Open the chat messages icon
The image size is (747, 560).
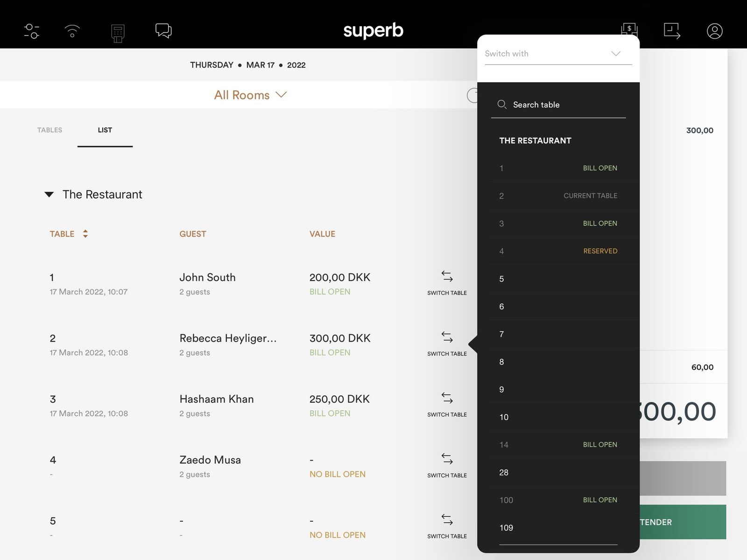coord(163,31)
